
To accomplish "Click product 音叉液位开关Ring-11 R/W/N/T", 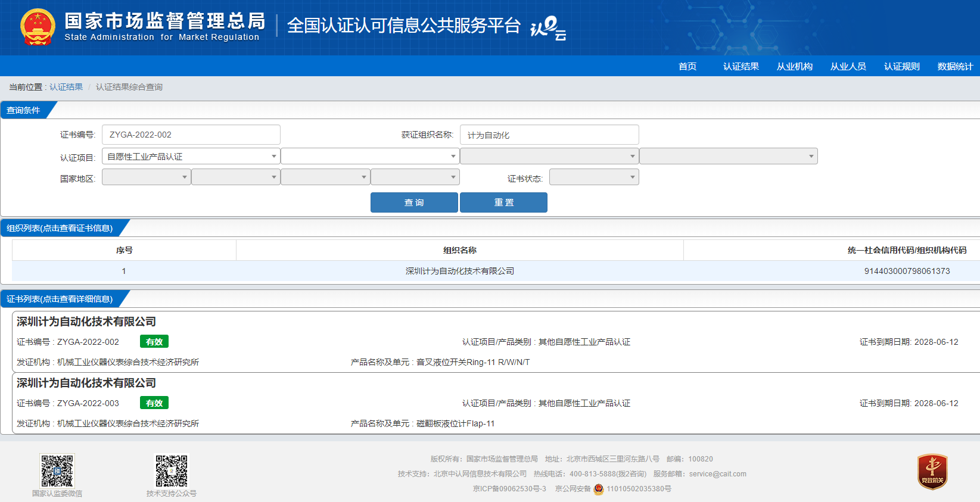I will (x=473, y=362).
